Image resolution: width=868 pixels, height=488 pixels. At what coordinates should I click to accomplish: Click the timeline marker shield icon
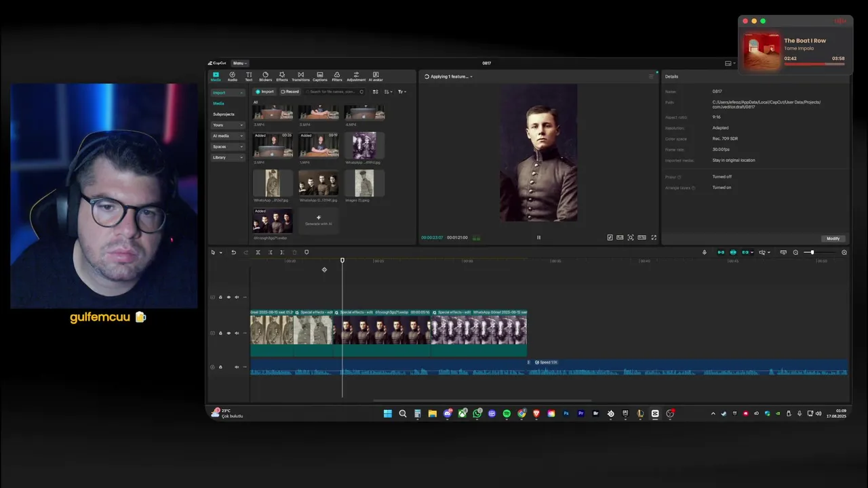307,252
